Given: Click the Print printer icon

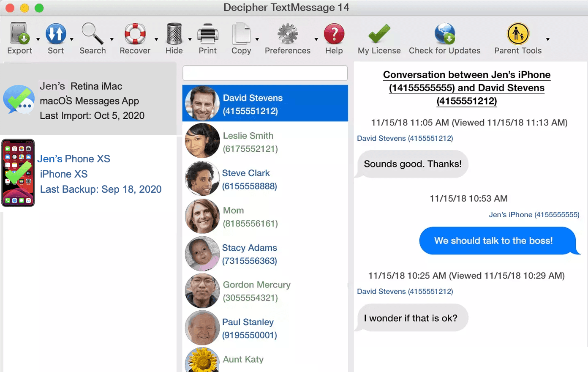Looking at the screenshot, I should (208, 34).
